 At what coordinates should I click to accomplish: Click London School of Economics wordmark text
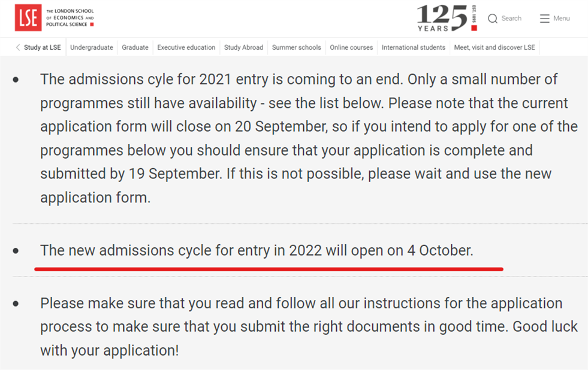coord(70,17)
